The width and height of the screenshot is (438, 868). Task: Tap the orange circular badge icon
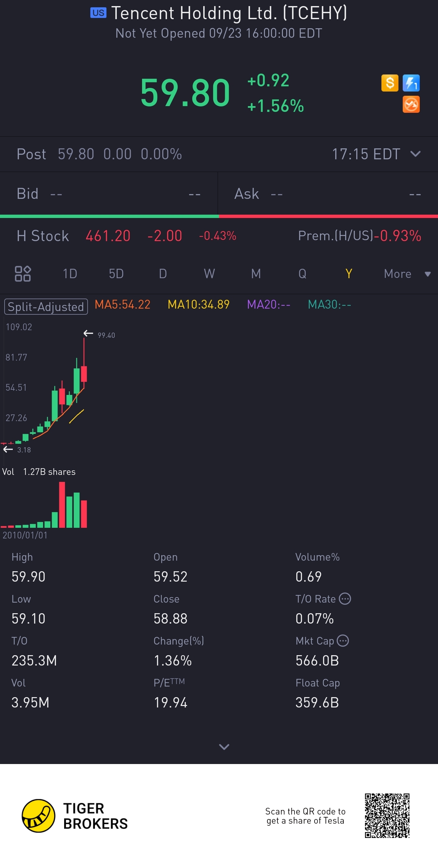(x=411, y=105)
